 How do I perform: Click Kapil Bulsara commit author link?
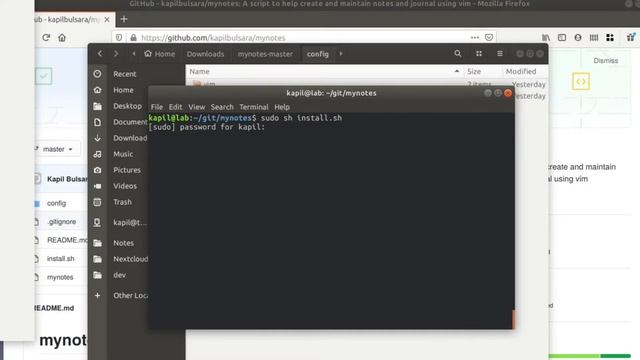[67, 179]
